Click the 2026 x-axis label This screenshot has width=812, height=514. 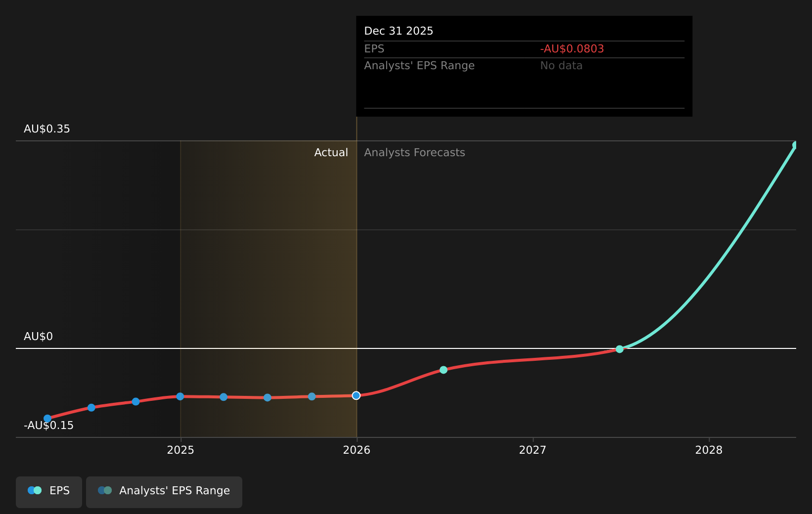click(x=357, y=450)
